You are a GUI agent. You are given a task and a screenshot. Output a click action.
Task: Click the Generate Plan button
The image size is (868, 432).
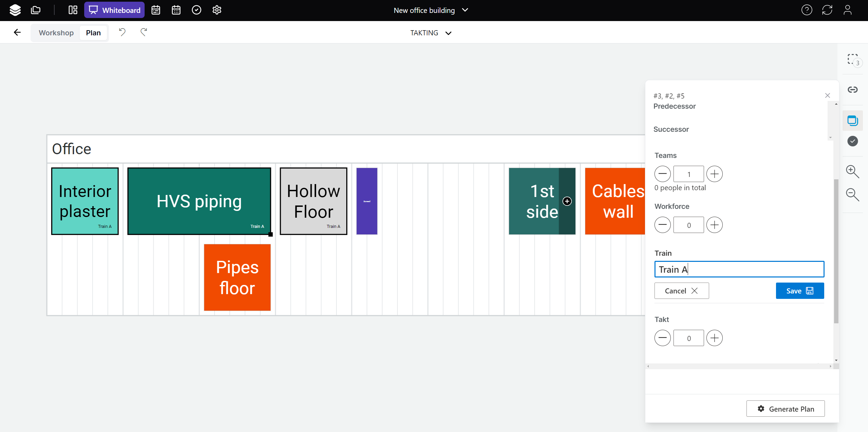785,409
